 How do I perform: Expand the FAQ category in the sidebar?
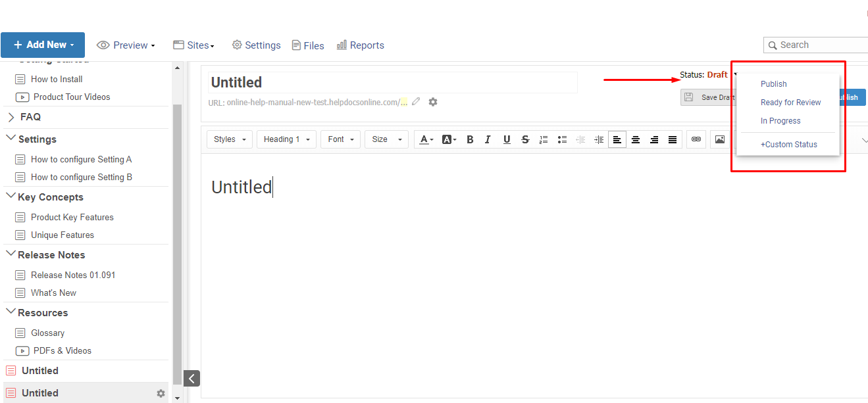[11, 117]
